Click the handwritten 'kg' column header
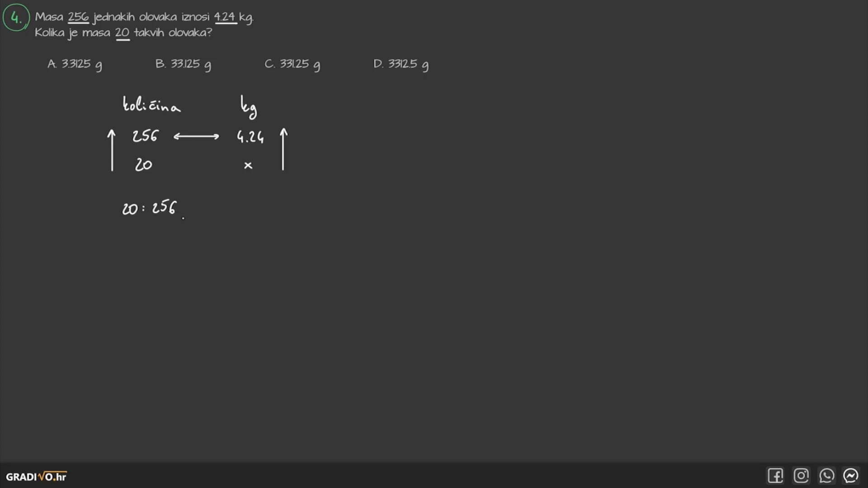 coord(249,107)
